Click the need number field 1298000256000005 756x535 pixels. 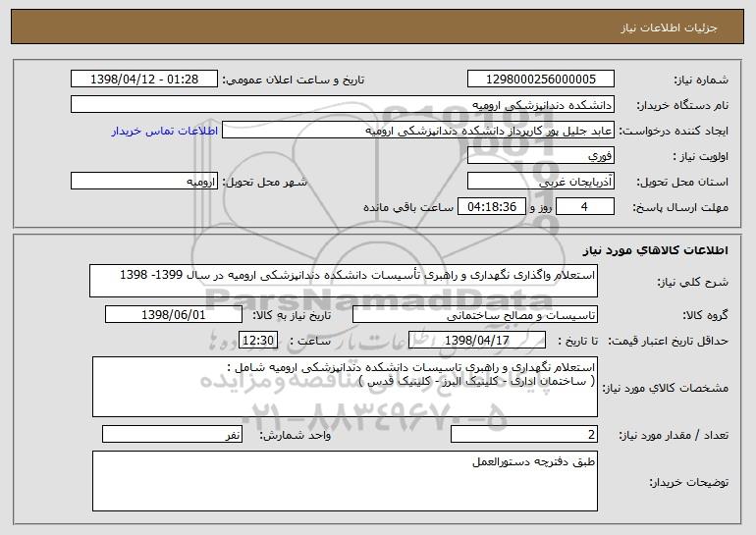tap(540, 79)
